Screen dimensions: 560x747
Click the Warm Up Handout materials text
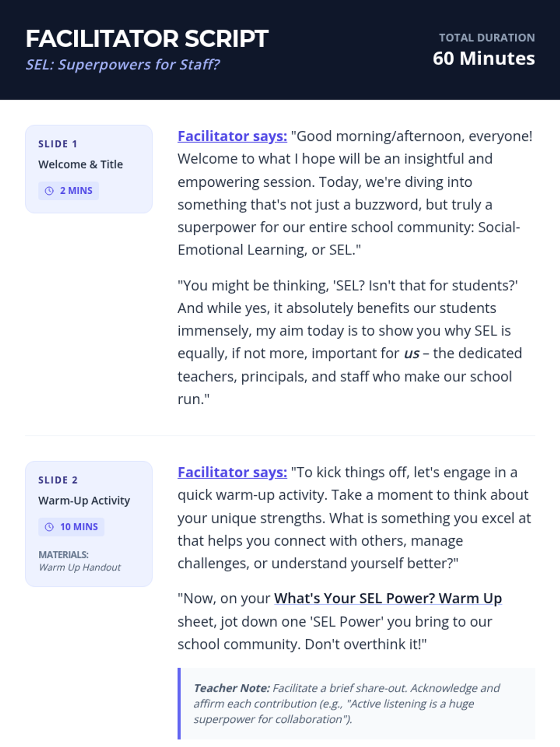[79, 567]
